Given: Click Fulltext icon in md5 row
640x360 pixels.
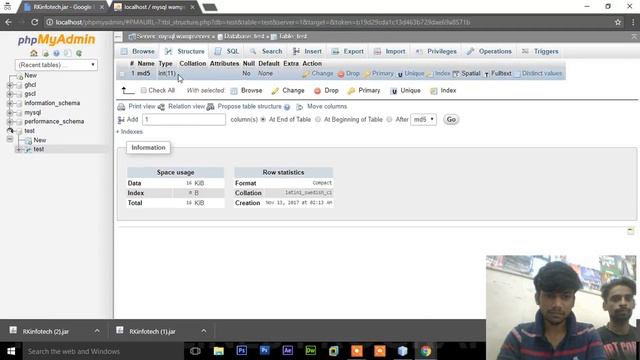Looking at the screenshot, I should [x=487, y=74].
